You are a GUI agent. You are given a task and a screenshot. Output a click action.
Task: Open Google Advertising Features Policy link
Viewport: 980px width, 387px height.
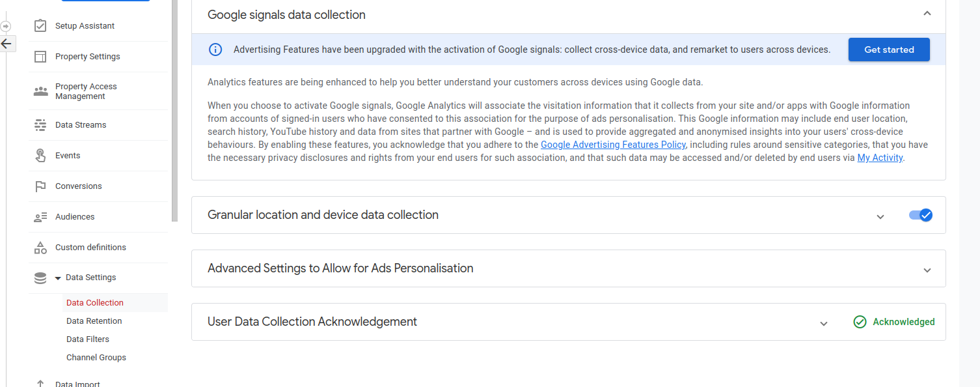point(613,145)
